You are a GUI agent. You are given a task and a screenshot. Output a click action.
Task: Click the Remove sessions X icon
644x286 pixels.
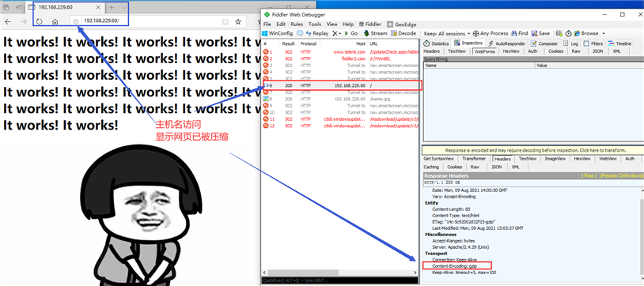(x=335, y=33)
